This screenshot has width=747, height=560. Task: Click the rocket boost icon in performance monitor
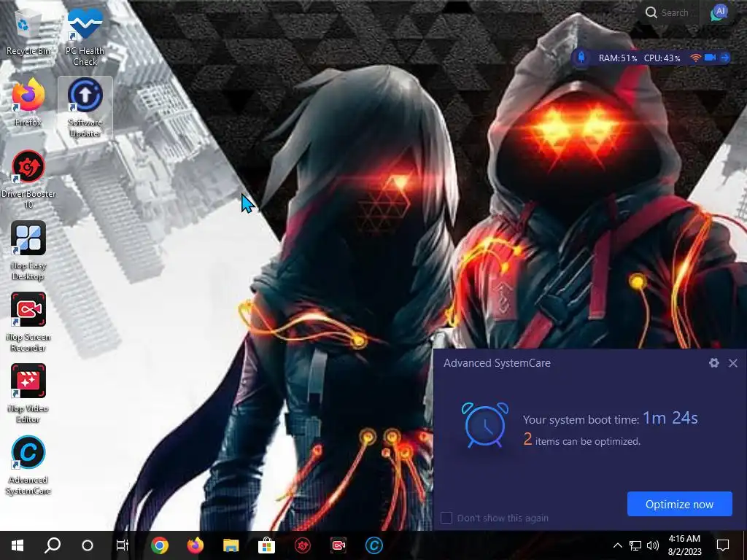coord(581,58)
